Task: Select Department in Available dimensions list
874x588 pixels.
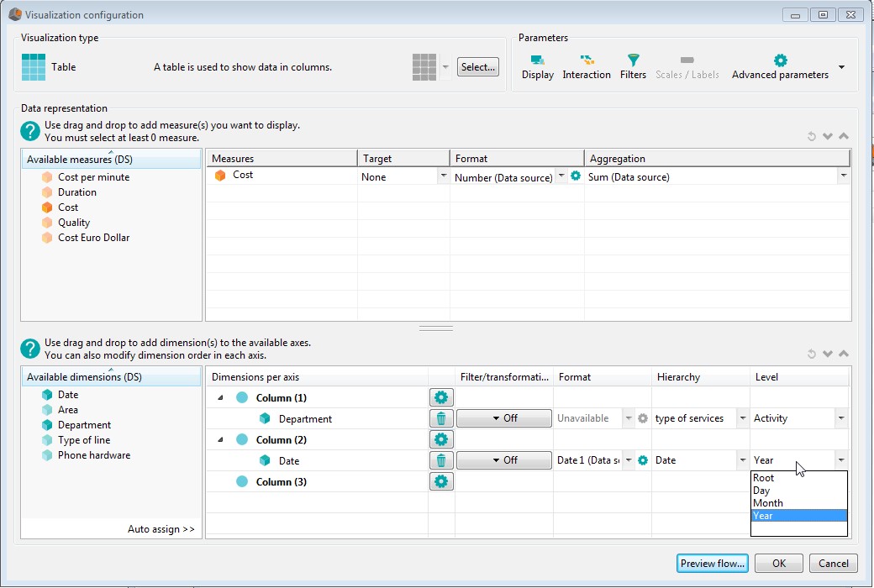Action: [x=84, y=425]
